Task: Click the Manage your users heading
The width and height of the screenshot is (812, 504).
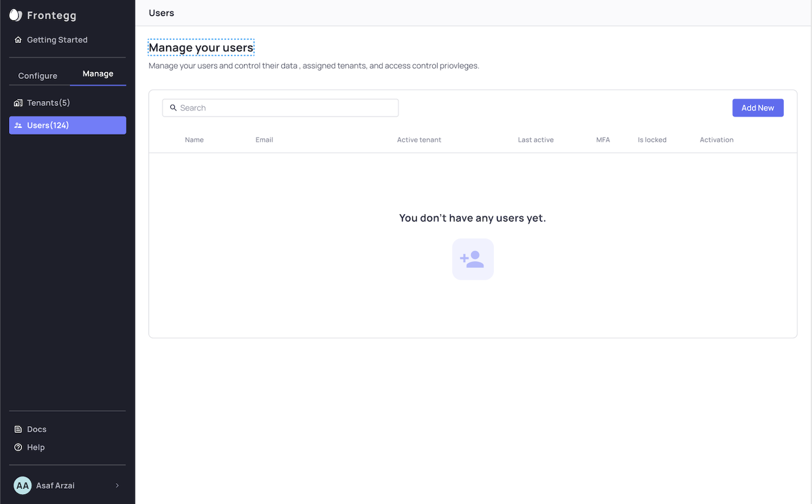Action: (201, 47)
